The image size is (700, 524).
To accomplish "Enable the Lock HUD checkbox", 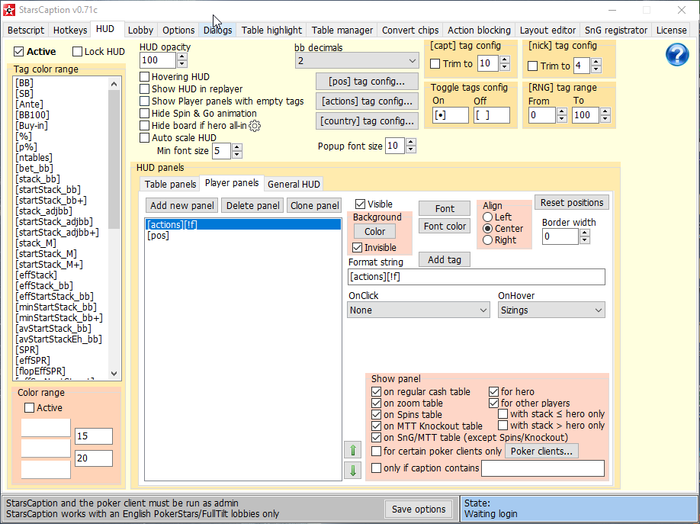I will 77,51.
